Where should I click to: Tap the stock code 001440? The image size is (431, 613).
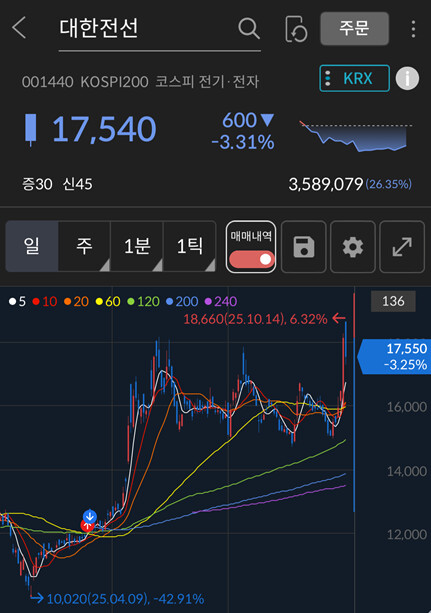pos(47,82)
